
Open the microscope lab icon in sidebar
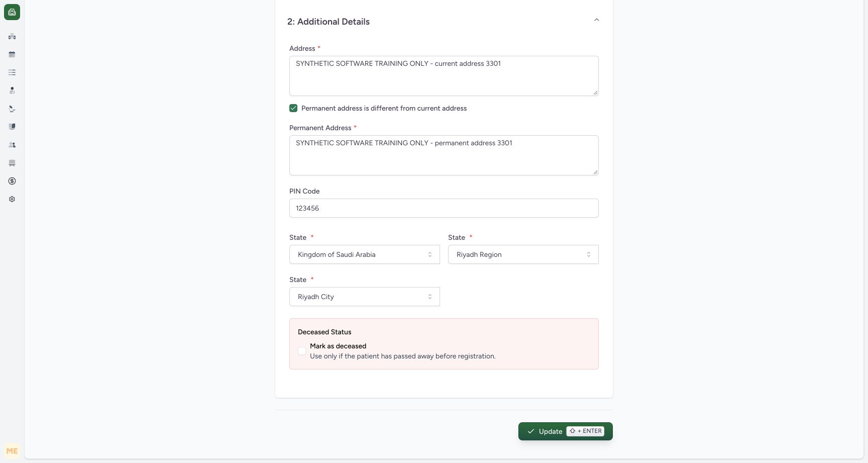(12, 109)
